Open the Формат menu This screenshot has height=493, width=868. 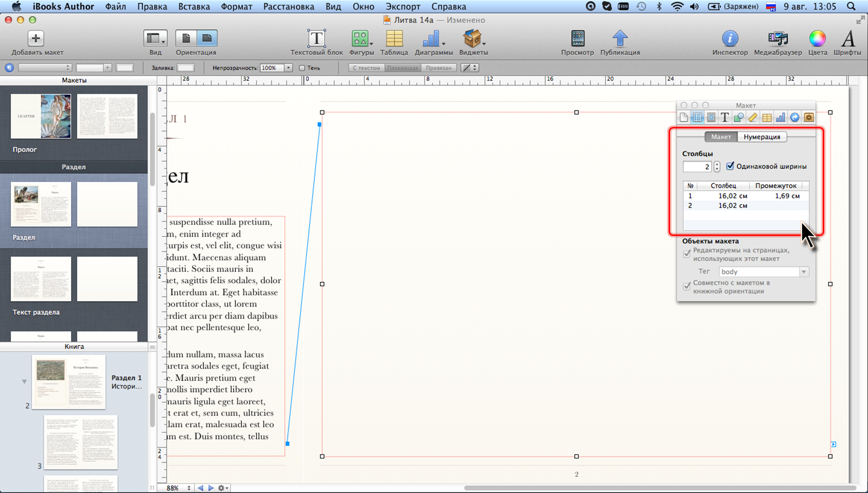point(236,7)
